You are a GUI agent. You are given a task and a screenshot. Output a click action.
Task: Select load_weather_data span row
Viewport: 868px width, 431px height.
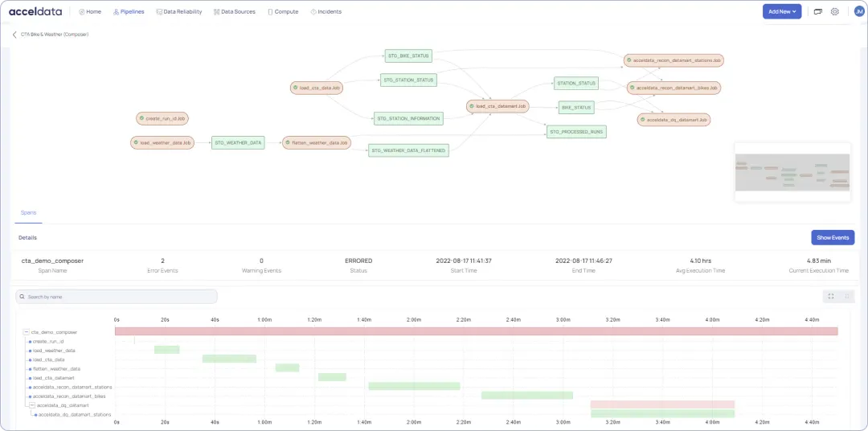(54, 351)
